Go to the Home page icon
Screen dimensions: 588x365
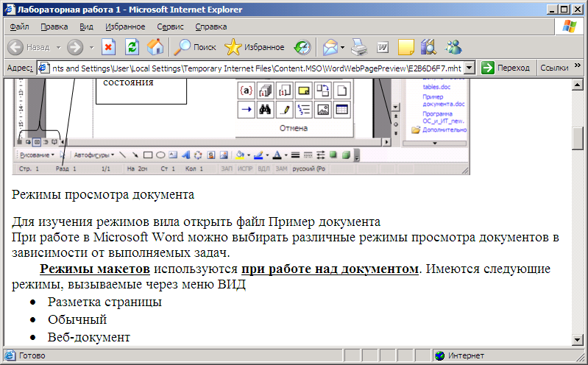point(155,47)
